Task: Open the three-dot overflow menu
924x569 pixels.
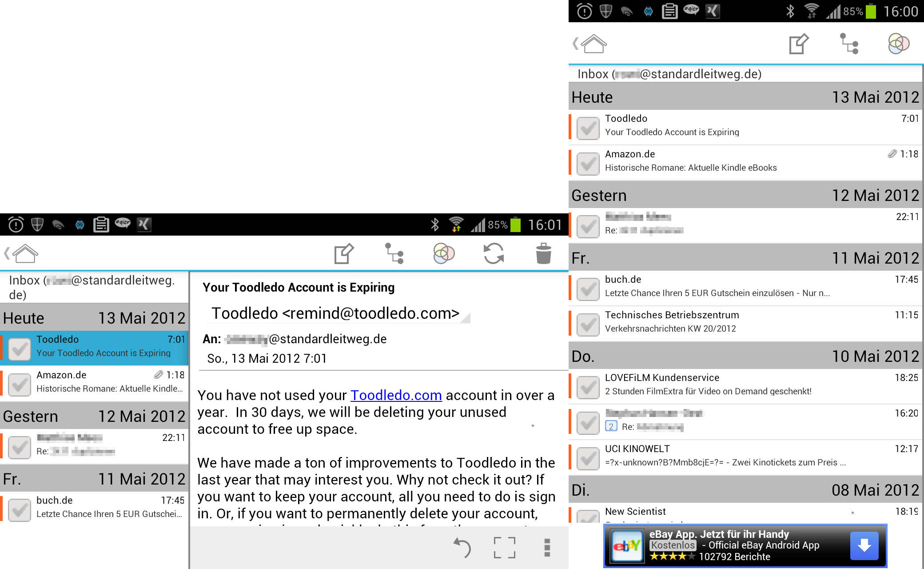Action: click(x=547, y=547)
